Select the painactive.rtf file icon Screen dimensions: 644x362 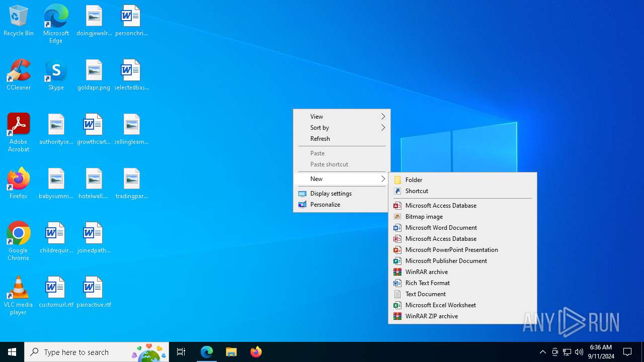[x=94, y=293]
